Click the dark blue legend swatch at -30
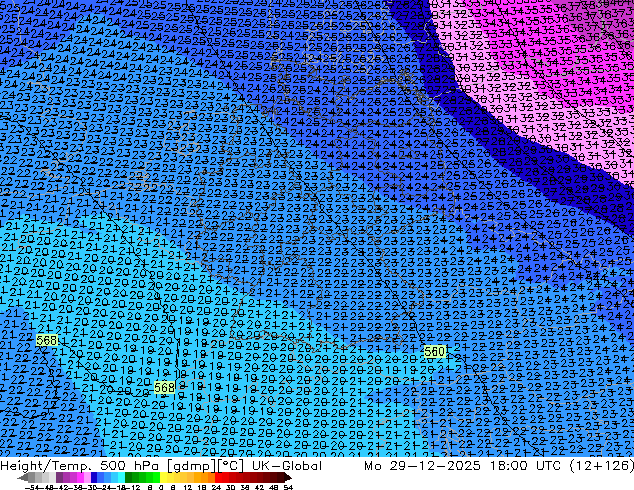 pyautogui.click(x=94, y=477)
